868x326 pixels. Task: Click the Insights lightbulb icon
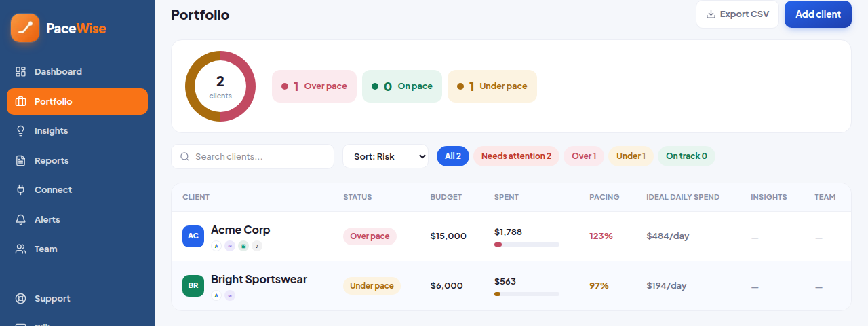tap(21, 130)
